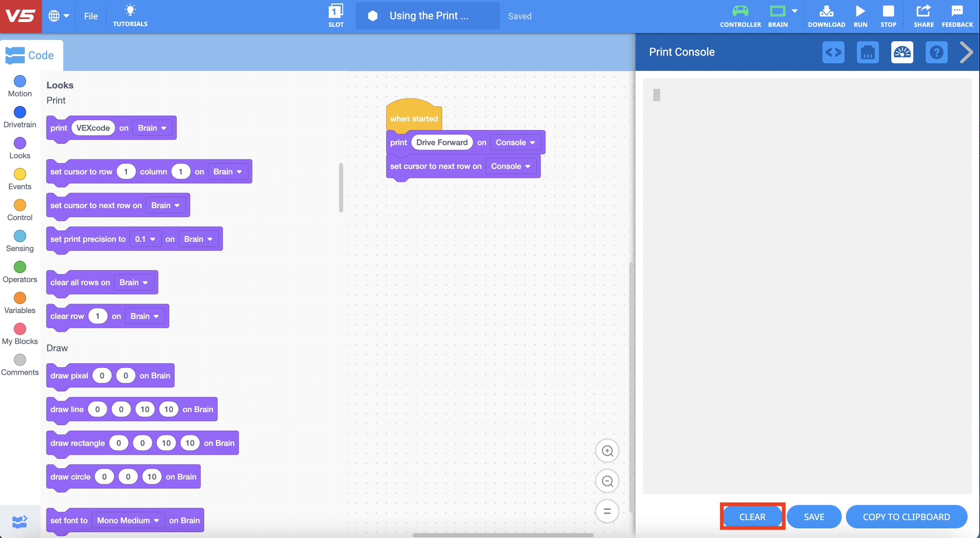Copy console output to clipboard

(x=906, y=516)
